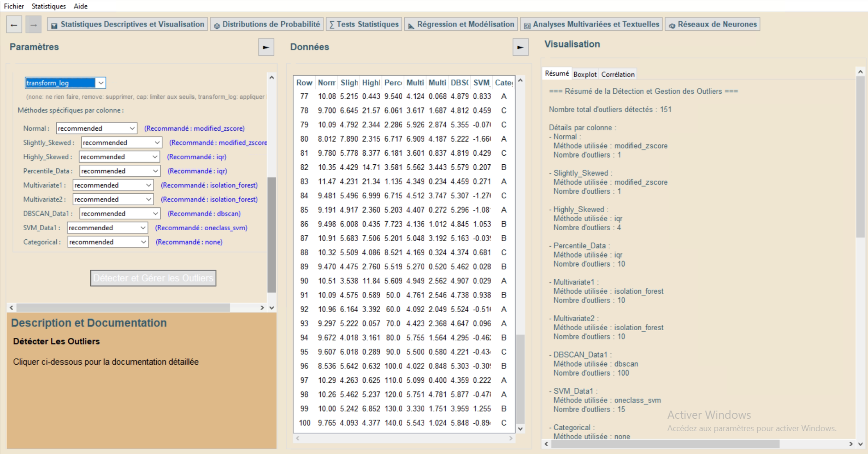Collapse the Paramètres panel arrow button
The image size is (868, 454).
pos(266,47)
